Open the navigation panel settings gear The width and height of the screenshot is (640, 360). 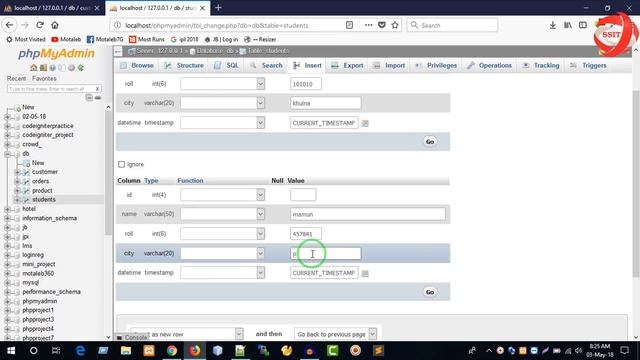[71, 68]
